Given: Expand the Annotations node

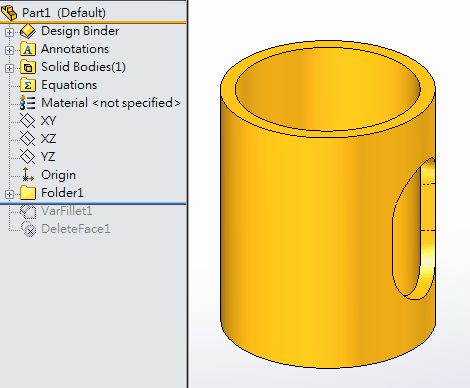Looking at the screenshot, I should tap(9, 50).
